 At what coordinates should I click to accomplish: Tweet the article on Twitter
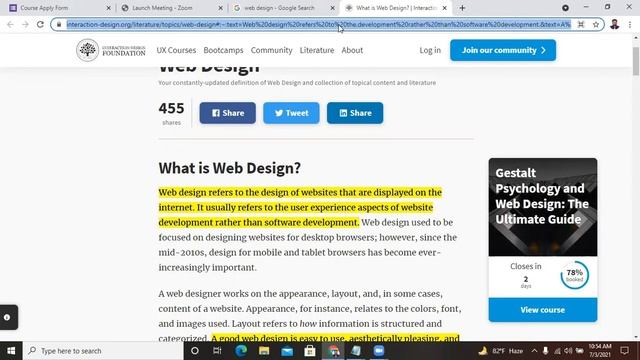click(x=291, y=113)
